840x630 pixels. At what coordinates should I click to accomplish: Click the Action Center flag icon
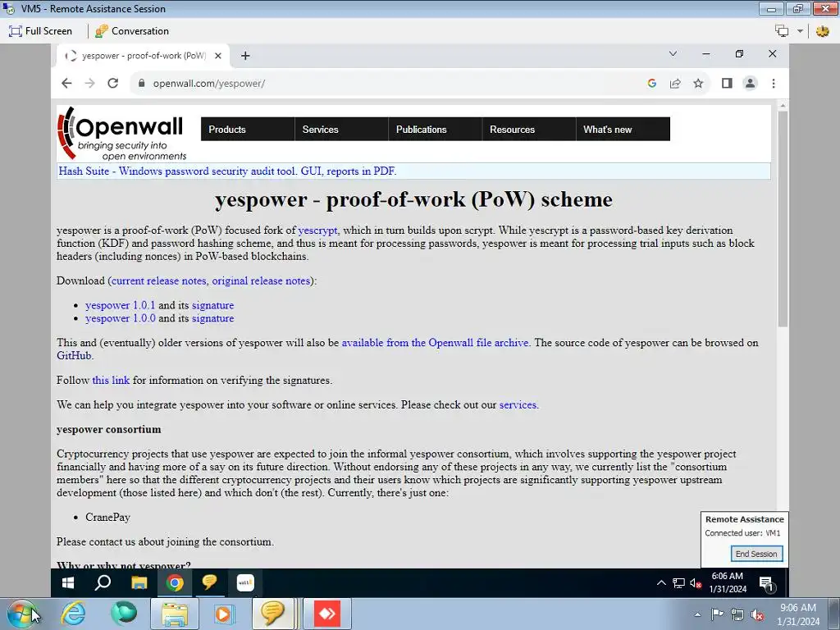tap(717, 614)
